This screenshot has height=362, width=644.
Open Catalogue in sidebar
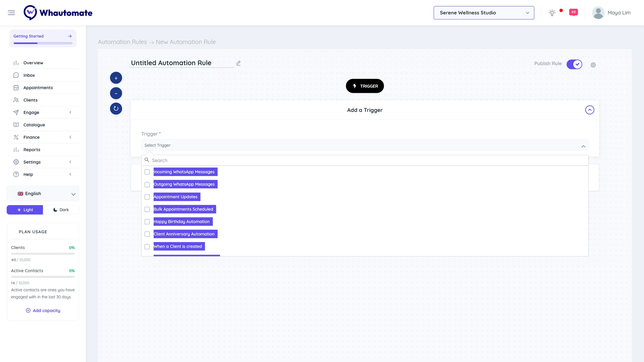[43, 125]
